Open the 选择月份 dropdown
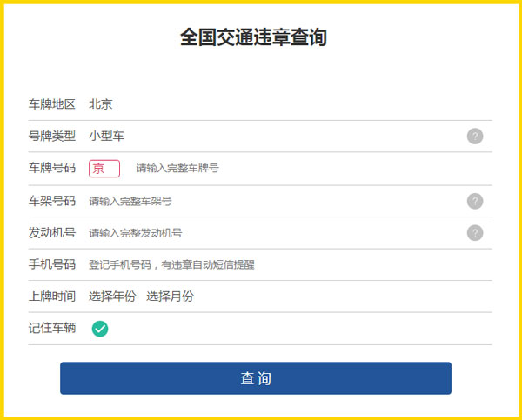 pos(170,297)
